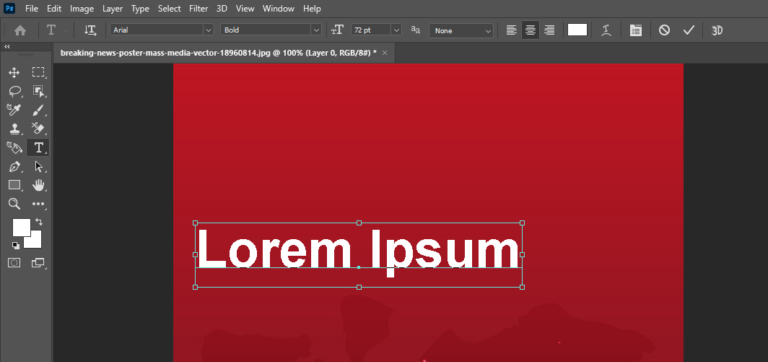
Task: Click the font size icon
Action: [x=337, y=30]
